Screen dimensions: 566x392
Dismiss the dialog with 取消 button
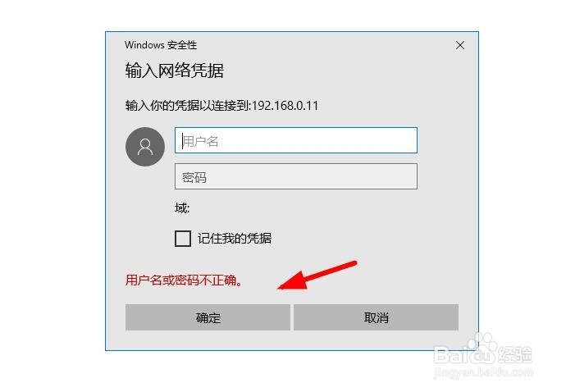tap(377, 317)
